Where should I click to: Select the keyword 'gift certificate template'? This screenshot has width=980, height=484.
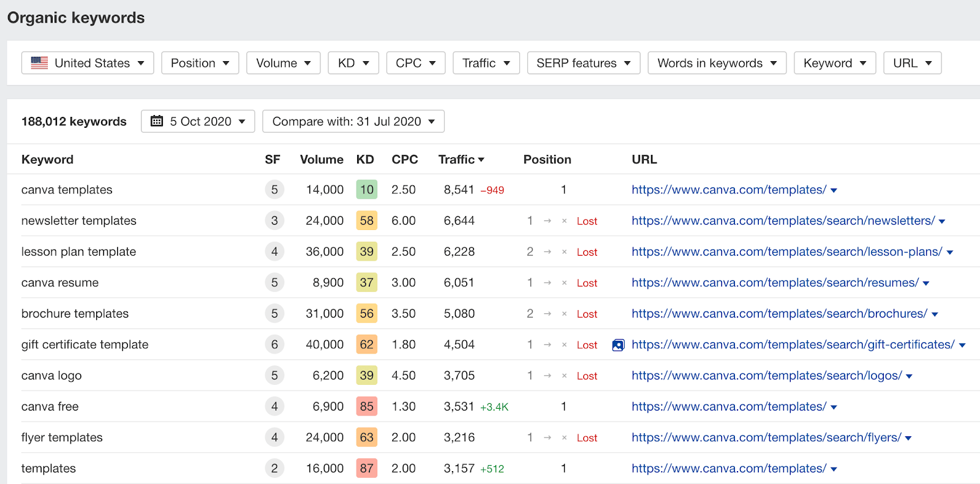pos(85,344)
